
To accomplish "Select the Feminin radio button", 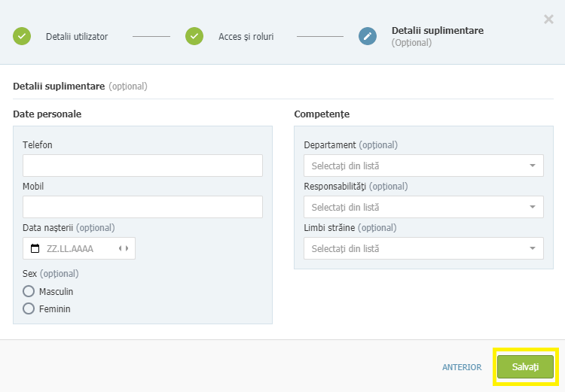I will [x=29, y=308].
